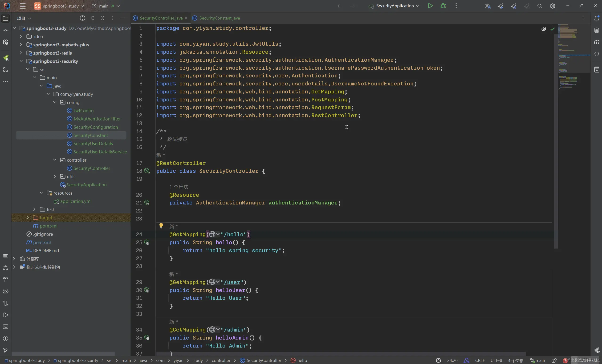Toggle reader mode eye icon above the editor

click(544, 29)
